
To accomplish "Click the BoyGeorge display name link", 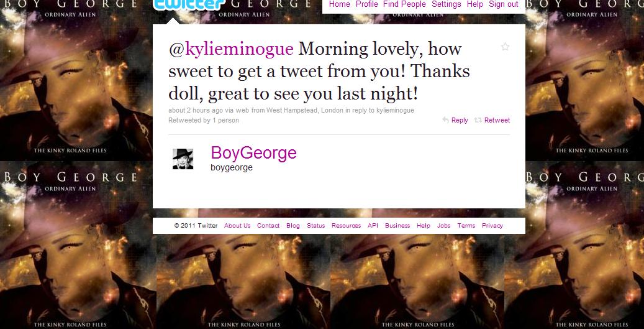I will click(253, 153).
